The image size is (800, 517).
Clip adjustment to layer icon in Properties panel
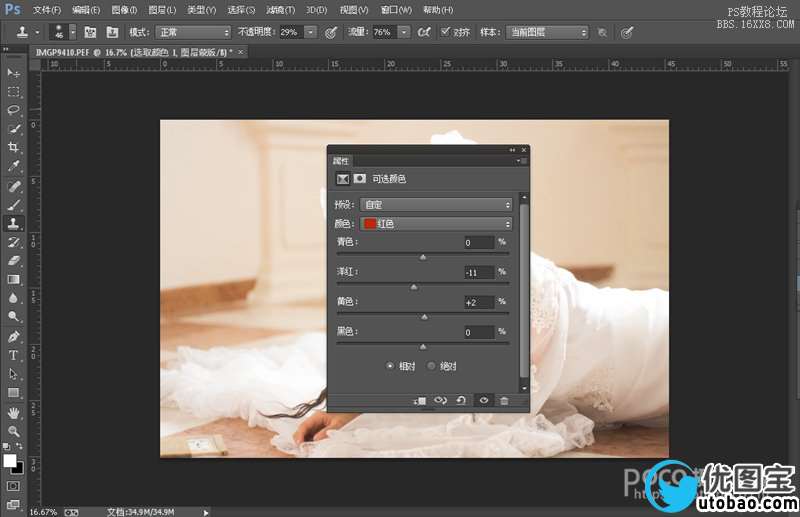(x=420, y=400)
